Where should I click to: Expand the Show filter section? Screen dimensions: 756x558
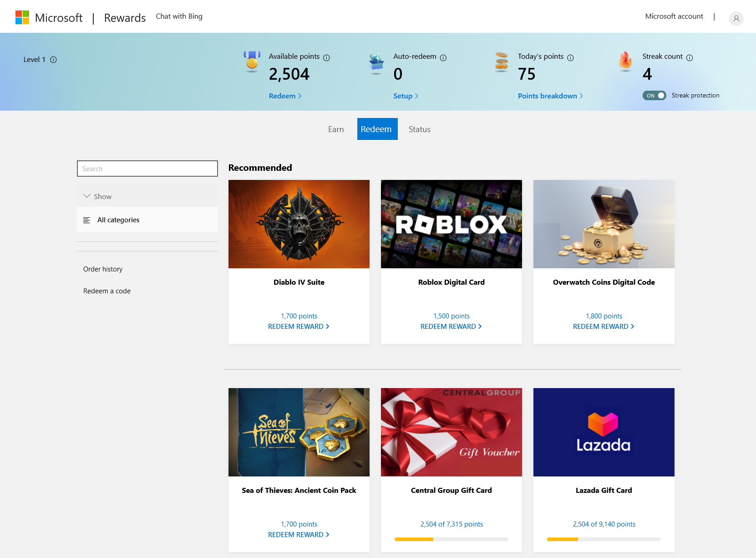(147, 196)
